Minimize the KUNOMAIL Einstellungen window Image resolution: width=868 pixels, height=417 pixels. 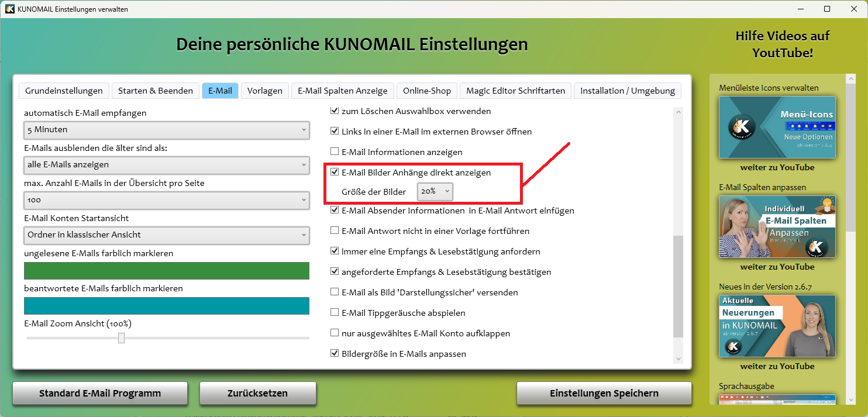(x=800, y=9)
